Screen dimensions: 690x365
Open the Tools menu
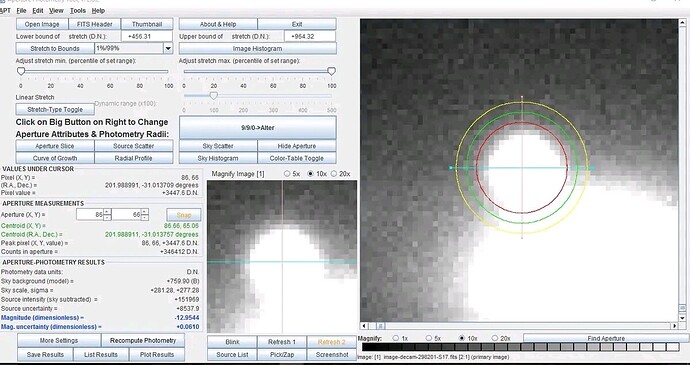point(78,11)
